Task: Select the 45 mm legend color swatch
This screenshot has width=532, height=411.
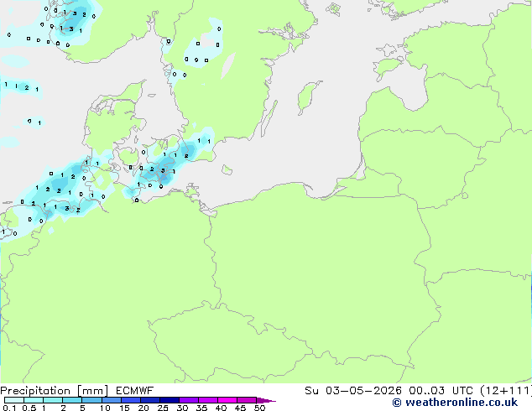Action: pyautogui.click(x=247, y=400)
